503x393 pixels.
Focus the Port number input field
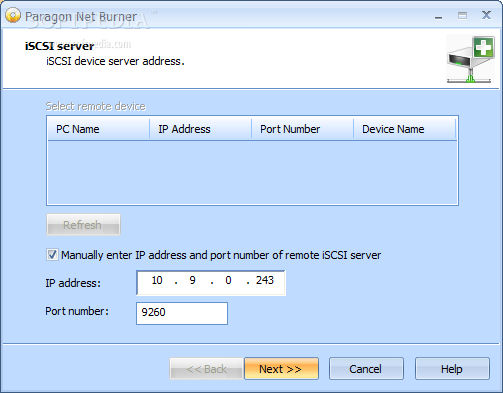(182, 313)
